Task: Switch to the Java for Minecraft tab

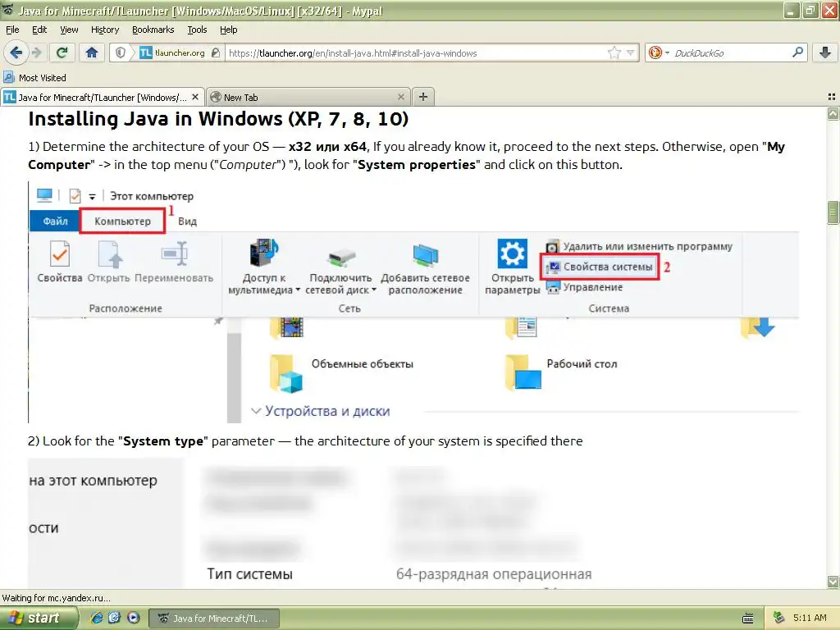Action: tap(102, 97)
